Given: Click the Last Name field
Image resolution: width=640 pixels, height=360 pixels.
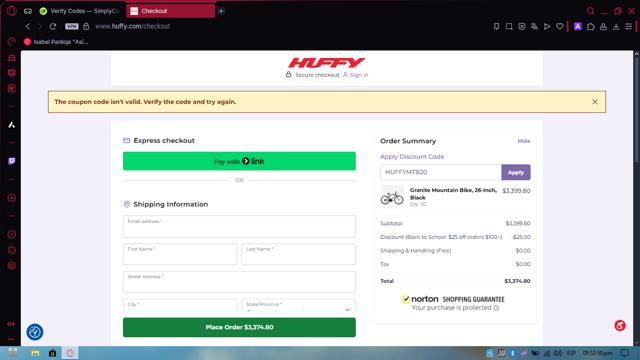Looking at the screenshot, I should point(298,254).
